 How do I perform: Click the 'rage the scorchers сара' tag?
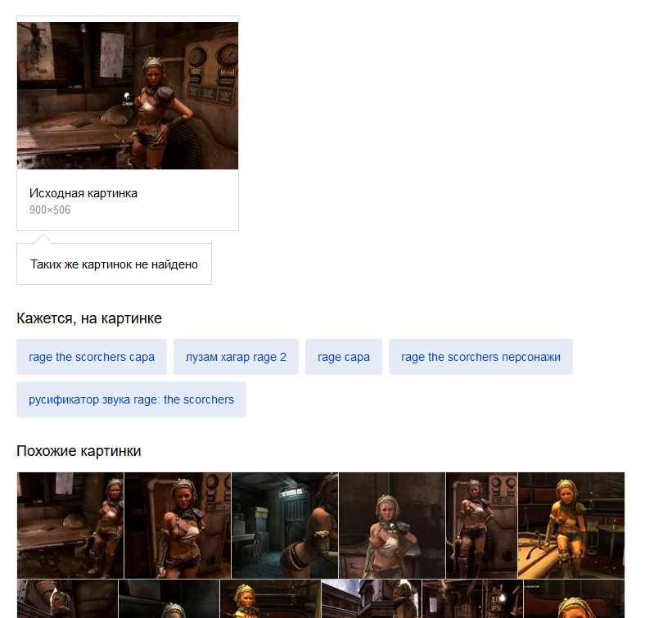click(x=92, y=357)
